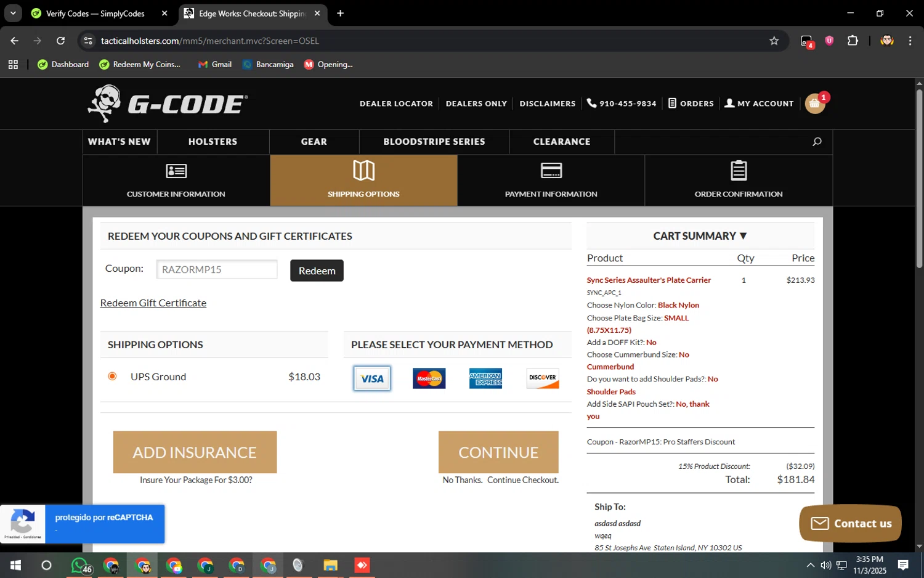Go to the Customer Information step
Screen dimensions: 924x578
click(x=176, y=180)
